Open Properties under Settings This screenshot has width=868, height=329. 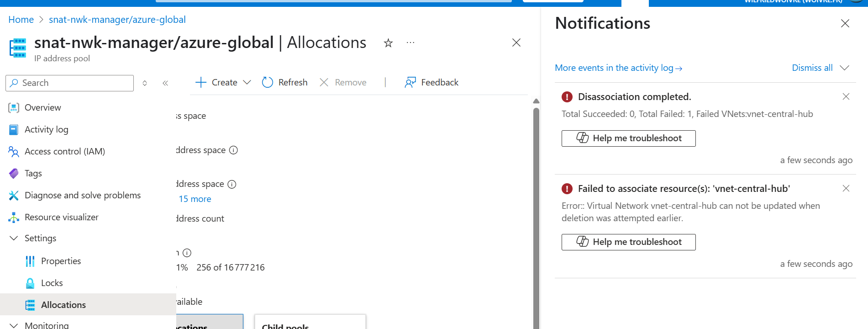pos(61,261)
